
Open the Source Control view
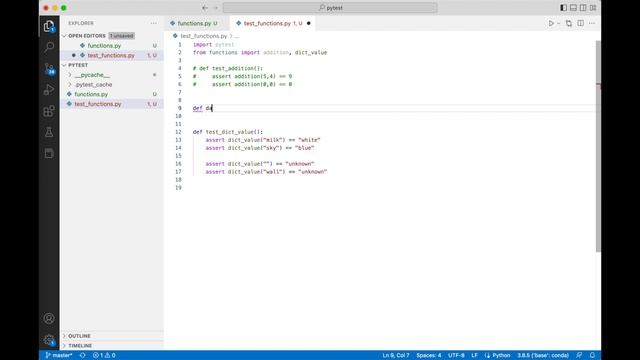(x=49, y=69)
